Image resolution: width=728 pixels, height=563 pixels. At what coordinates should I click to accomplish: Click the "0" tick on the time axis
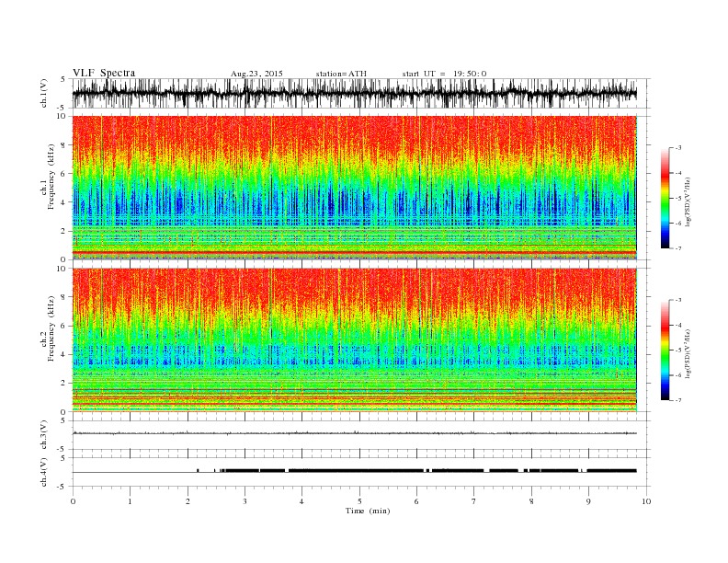[73, 501]
